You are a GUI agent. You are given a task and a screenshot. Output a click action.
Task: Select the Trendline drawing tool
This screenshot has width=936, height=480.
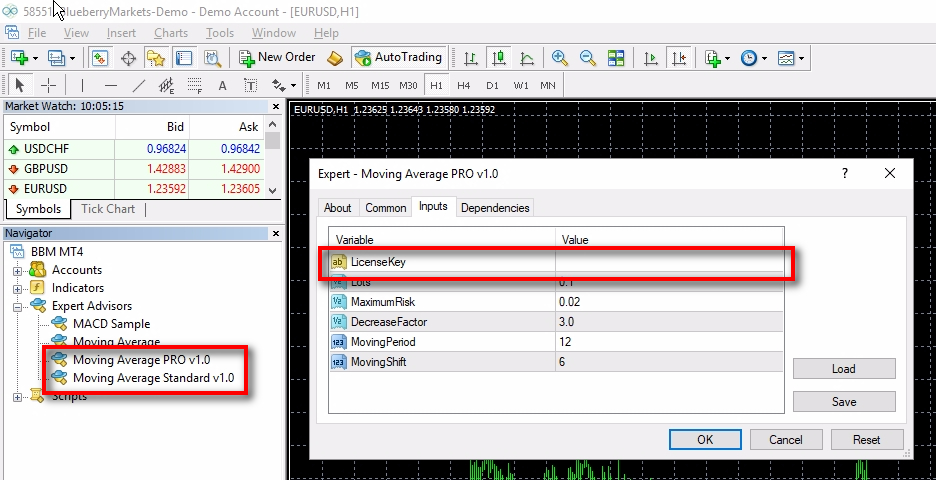(x=138, y=85)
